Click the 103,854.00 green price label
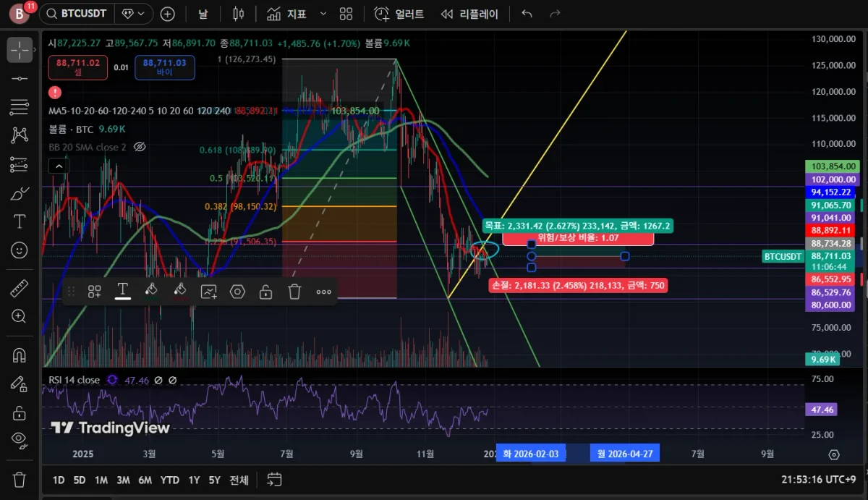868x500 pixels. click(x=831, y=166)
